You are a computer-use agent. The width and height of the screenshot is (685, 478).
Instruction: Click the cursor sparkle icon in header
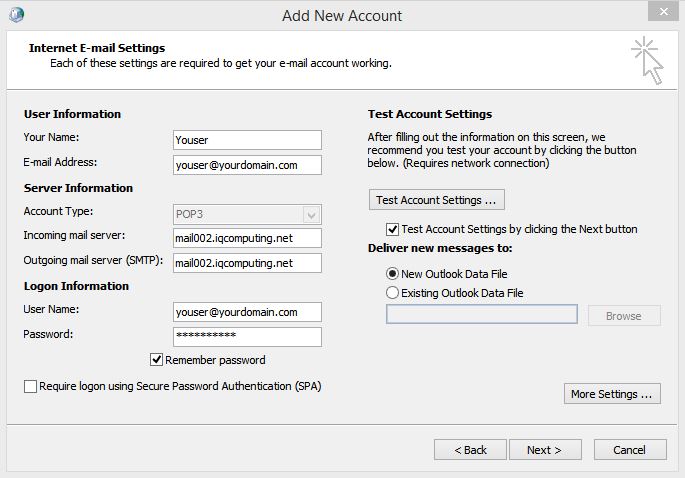click(x=648, y=62)
